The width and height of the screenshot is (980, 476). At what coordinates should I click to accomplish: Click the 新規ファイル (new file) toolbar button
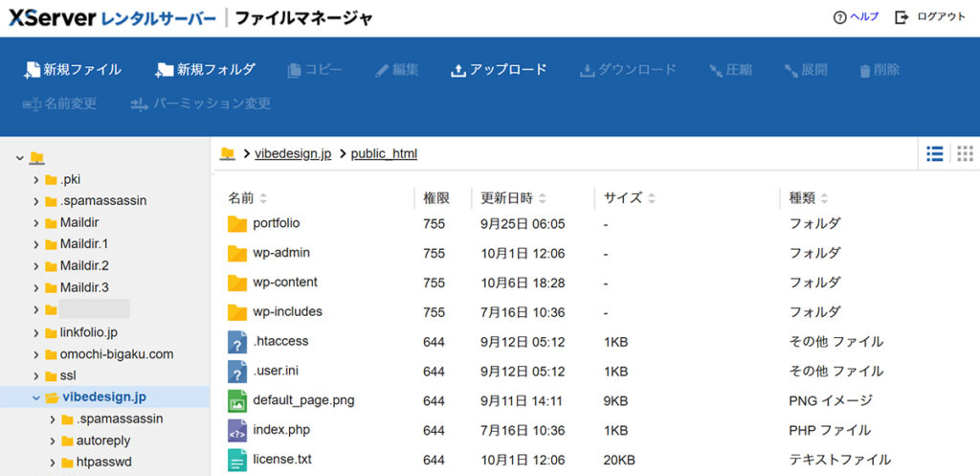pyautogui.click(x=72, y=70)
